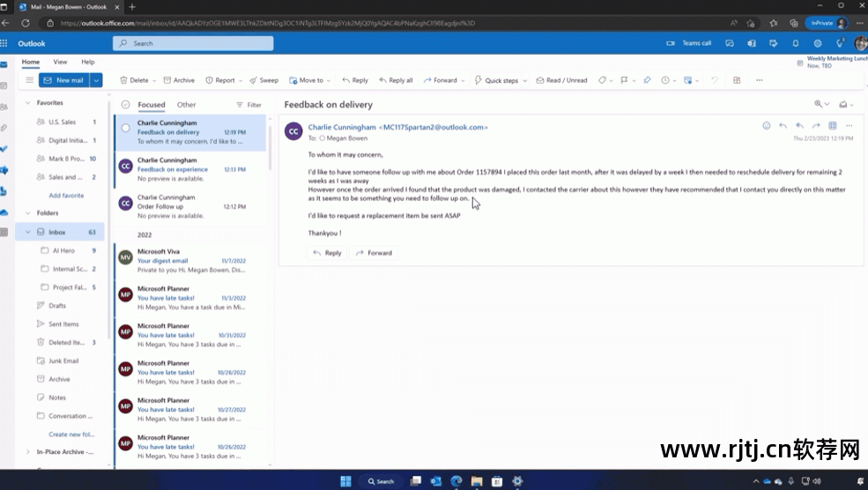Screen dimensions: 868x490
Task: Pin the message with the pin icon
Action: tap(646, 80)
